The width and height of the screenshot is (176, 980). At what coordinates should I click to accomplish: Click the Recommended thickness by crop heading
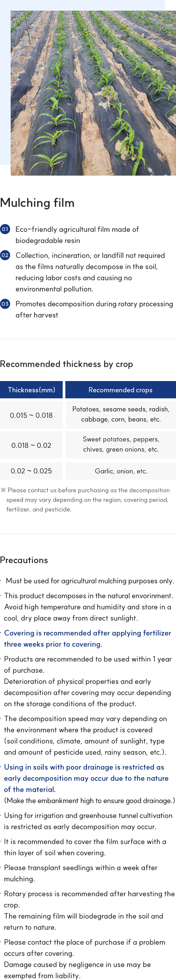[67, 364]
